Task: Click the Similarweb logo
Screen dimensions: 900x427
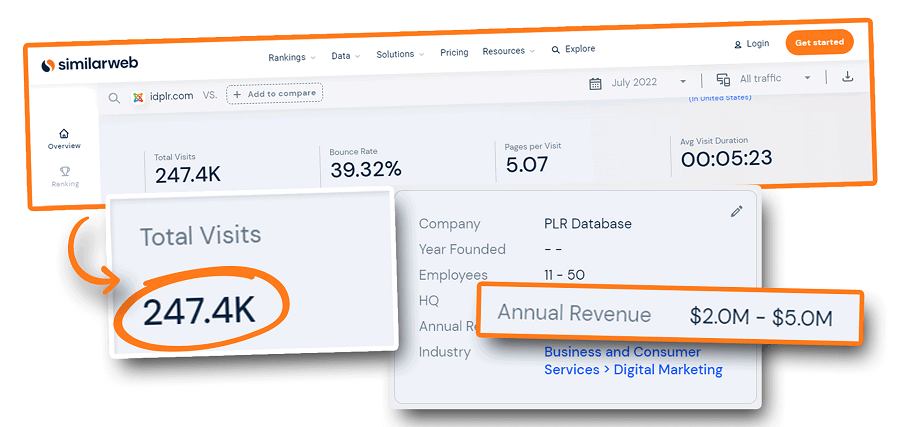Action: 90,65
